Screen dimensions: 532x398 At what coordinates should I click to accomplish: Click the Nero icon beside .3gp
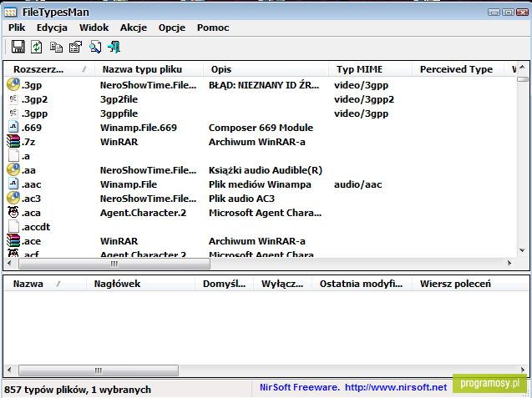[13, 85]
